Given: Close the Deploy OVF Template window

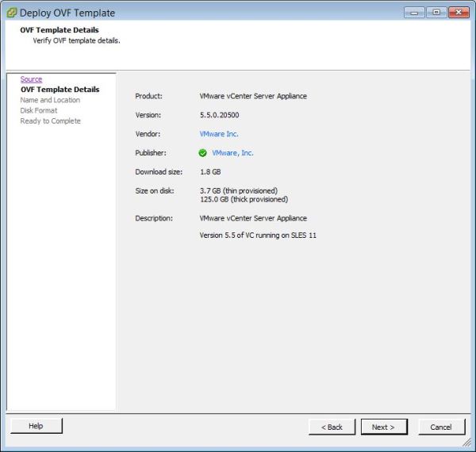Looking at the screenshot, I should [x=459, y=12].
